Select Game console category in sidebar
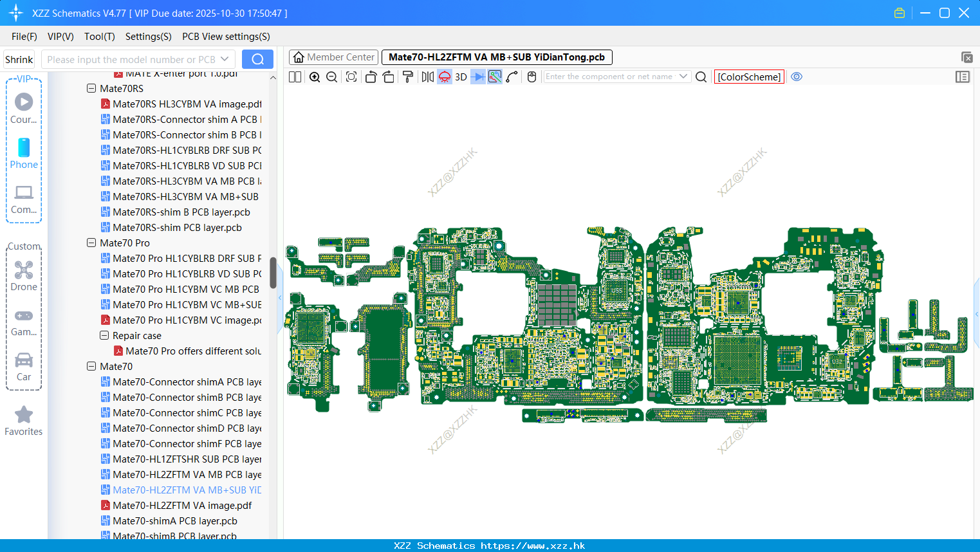 pyautogui.click(x=24, y=322)
